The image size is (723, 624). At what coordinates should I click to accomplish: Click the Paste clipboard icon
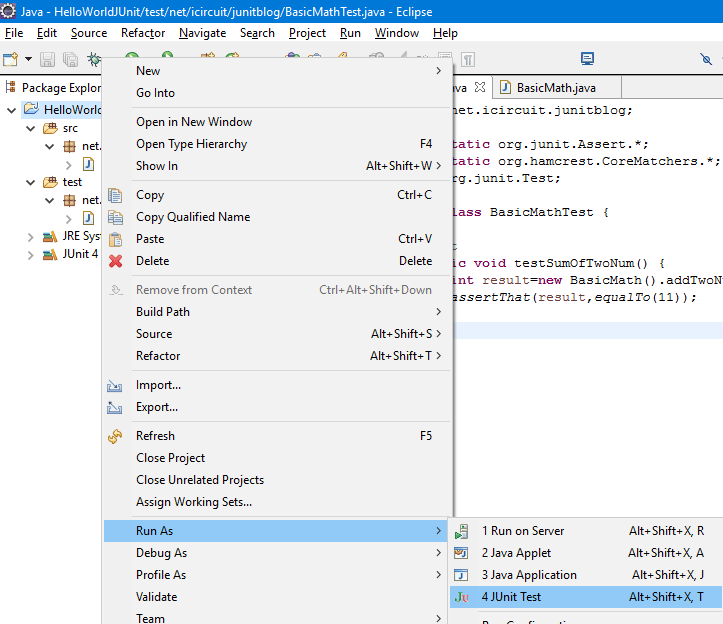pos(115,239)
